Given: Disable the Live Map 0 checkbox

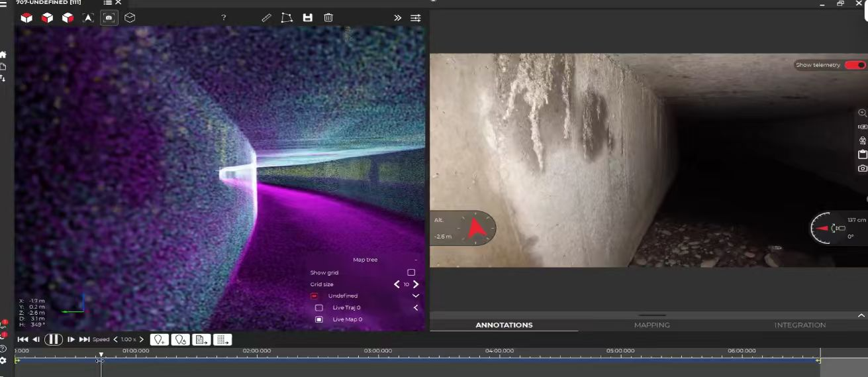Looking at the screenshot, I should (319, 319).
